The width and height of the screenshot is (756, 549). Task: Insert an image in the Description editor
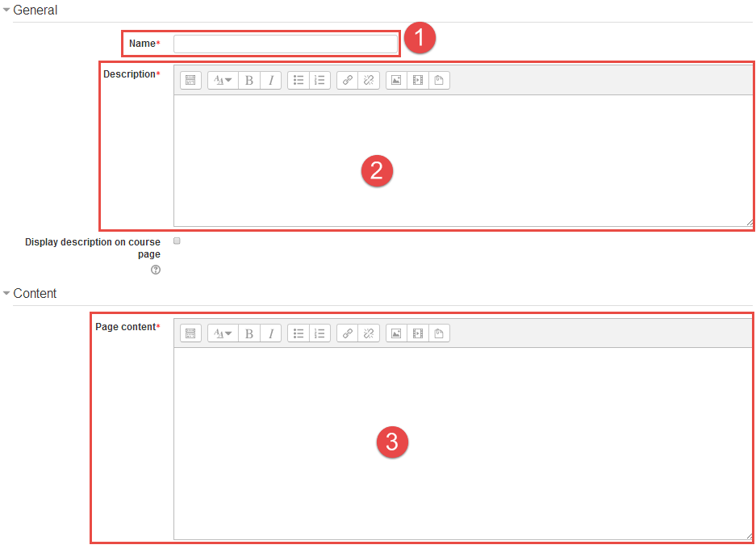[396, 80]
